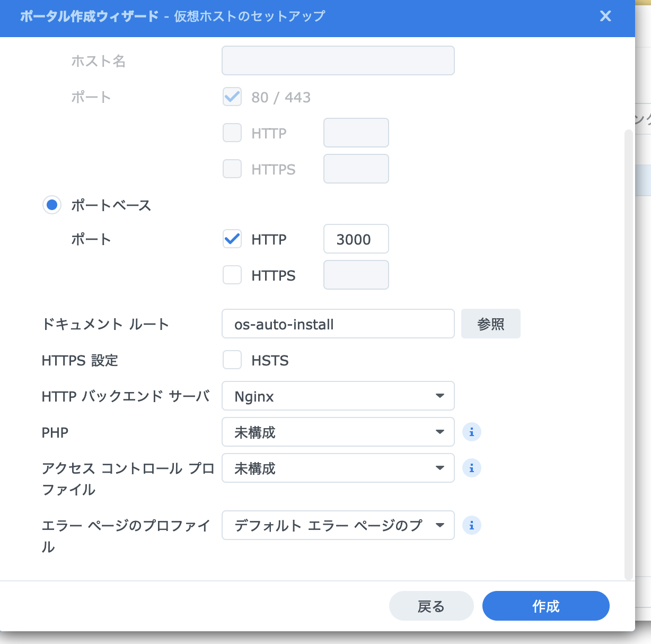Expand the アクセス コントロール プロファイル dropdown
The width and height of the screenshot is (651, 644).
(338, 468)
